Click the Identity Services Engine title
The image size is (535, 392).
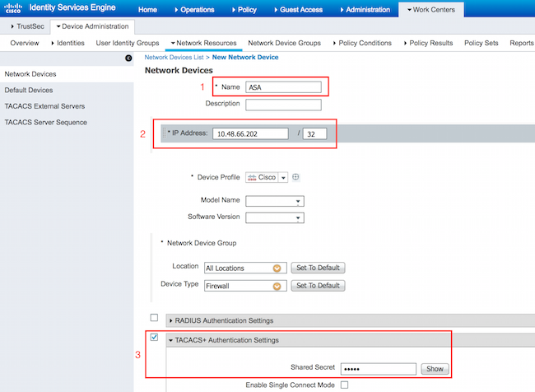pyautogui.click(x=72, y=7)
